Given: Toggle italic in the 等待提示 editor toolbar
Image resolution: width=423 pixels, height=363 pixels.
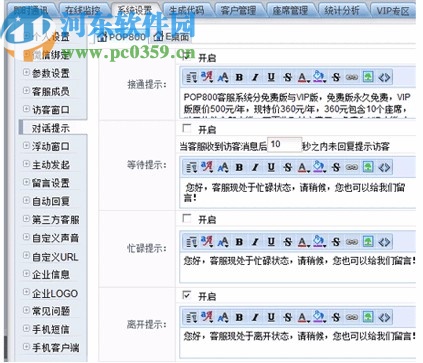Looking at the screenshot, I should click(x=255, y=167).
